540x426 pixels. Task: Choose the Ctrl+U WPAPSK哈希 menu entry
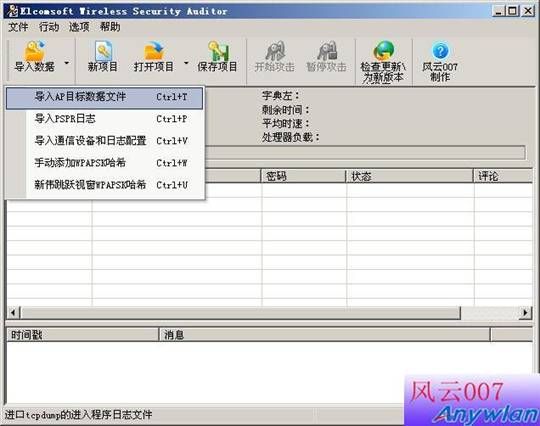tap(104, 185)
